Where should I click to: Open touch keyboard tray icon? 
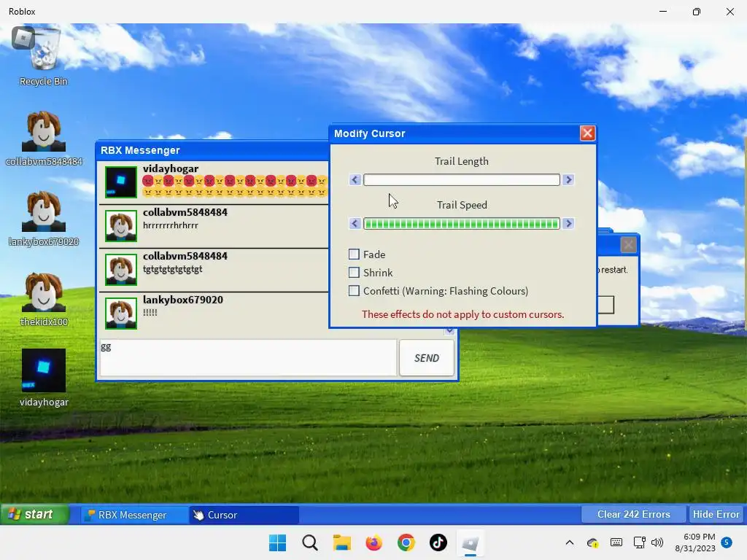pos(616,542)
